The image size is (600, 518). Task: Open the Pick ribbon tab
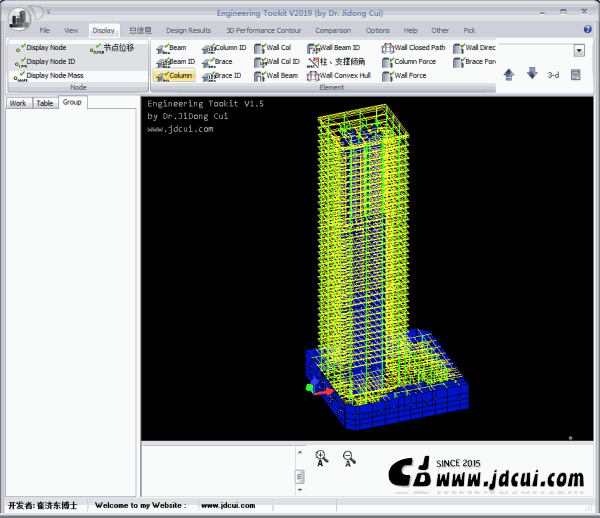point(470,30)
